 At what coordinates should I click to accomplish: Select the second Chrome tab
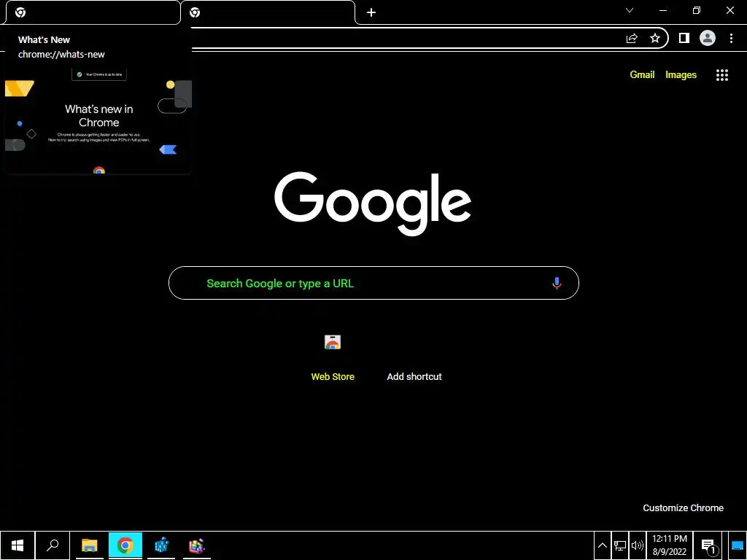tap(268, 12)
